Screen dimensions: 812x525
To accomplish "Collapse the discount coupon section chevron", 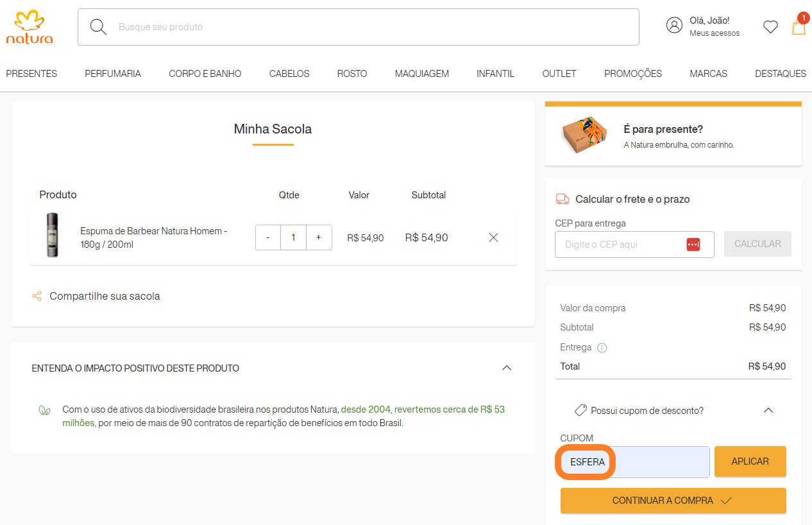I will point(768,410).
